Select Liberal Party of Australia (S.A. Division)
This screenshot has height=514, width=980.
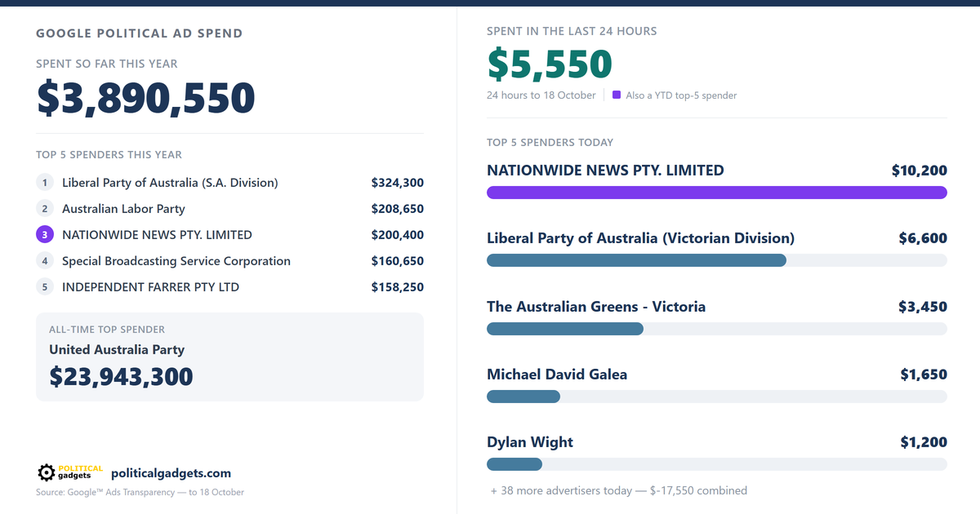click(x=170, y=183)
